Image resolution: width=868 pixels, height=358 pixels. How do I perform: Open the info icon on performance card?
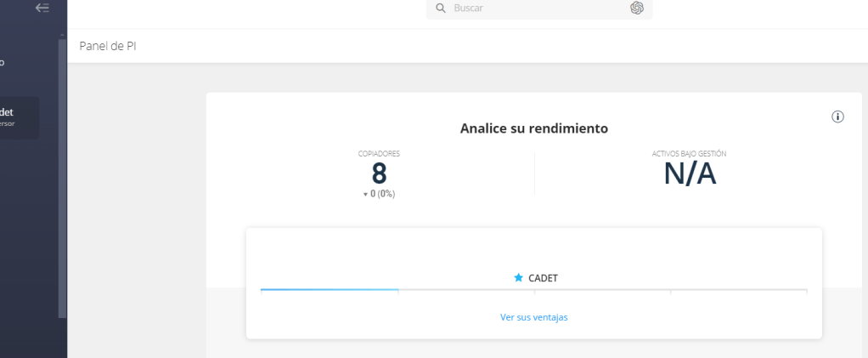(837, 116)
